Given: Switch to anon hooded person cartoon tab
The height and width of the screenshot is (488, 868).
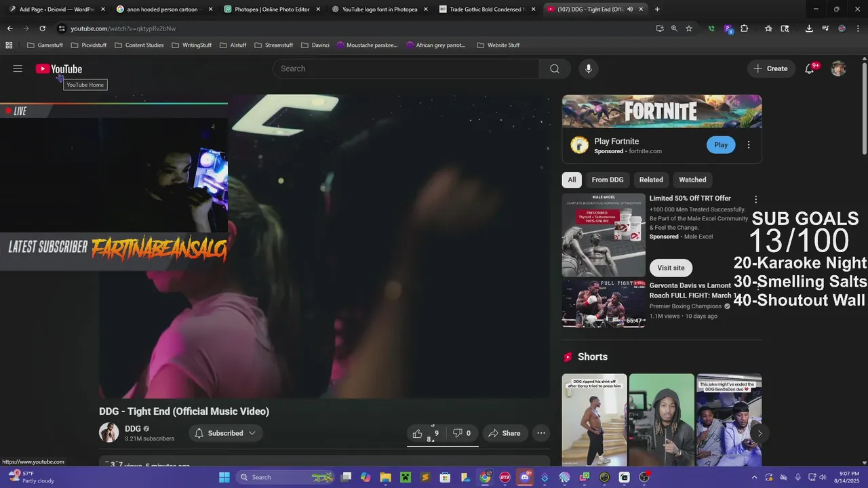Looking at the screenshot, I should (x=163, y=9).
